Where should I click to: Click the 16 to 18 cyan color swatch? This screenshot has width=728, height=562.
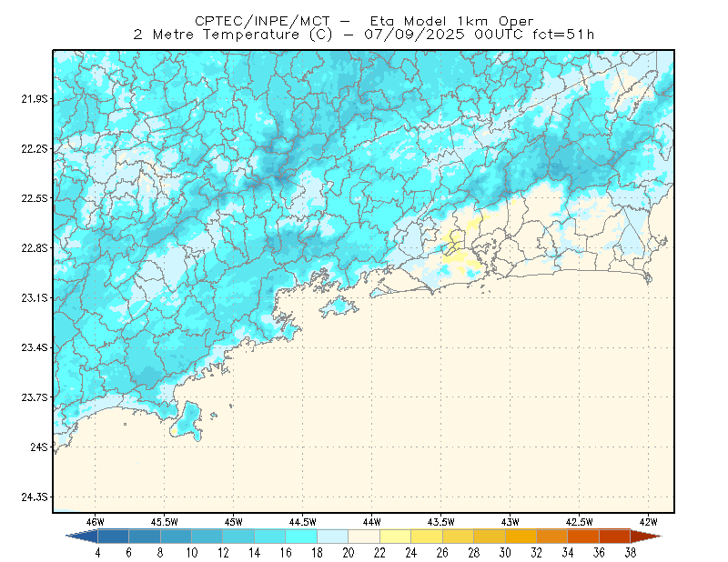(x=301, y=537)
